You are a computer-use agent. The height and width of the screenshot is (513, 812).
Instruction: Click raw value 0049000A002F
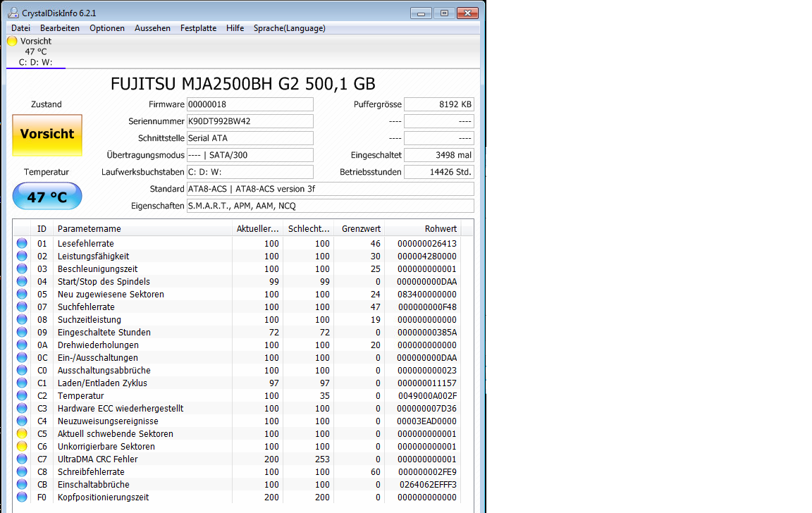427,395
